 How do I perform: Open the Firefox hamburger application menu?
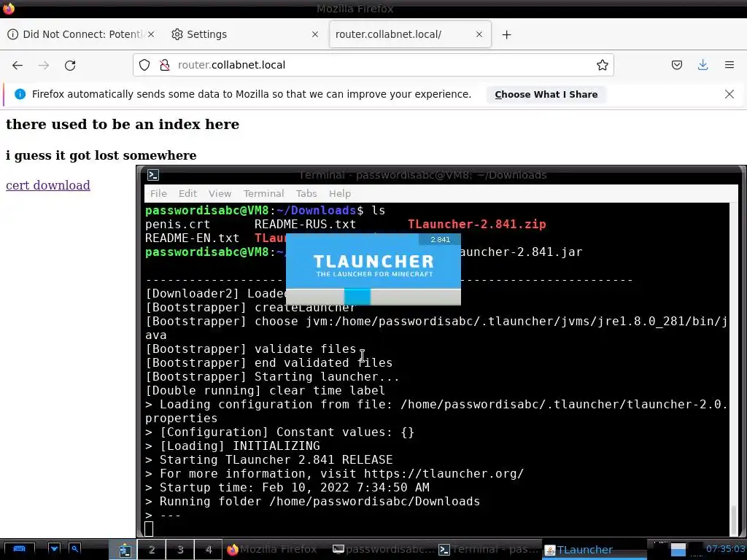pos(729,65)
